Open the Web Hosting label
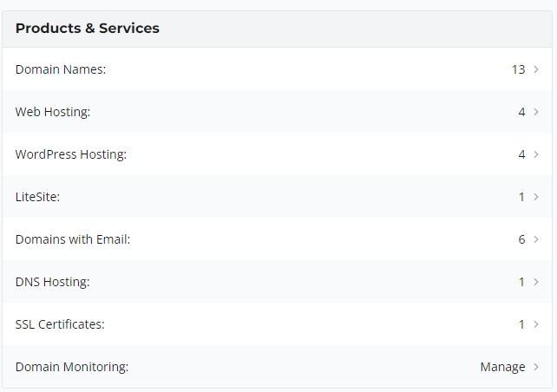The height and width of the screenshot is (392, 557). tap(53, 112)
